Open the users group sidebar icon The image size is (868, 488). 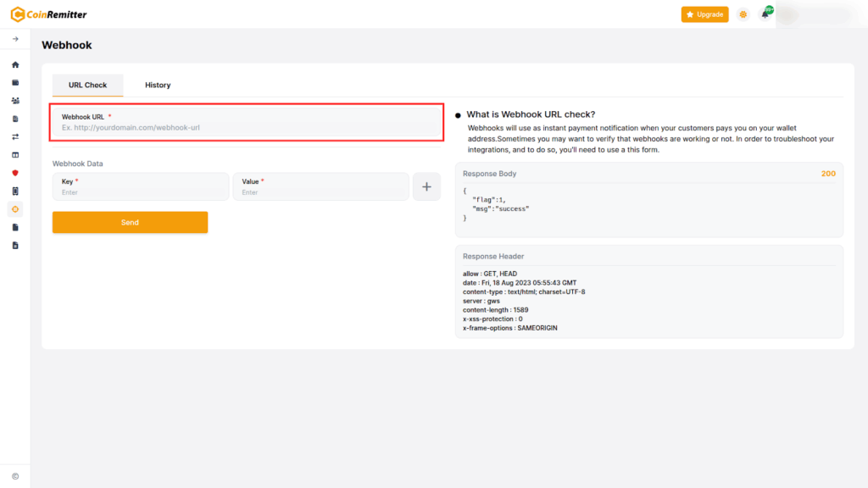pyautogui.click(x=15, y=101)
